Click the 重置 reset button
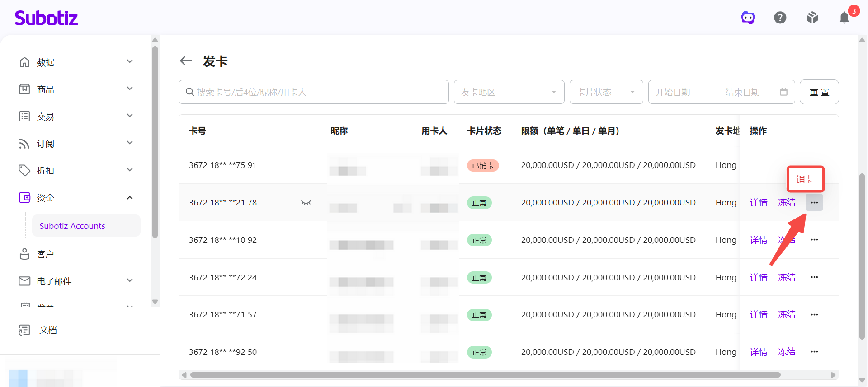Screen dimensions: 868x387 click(819, 92)
